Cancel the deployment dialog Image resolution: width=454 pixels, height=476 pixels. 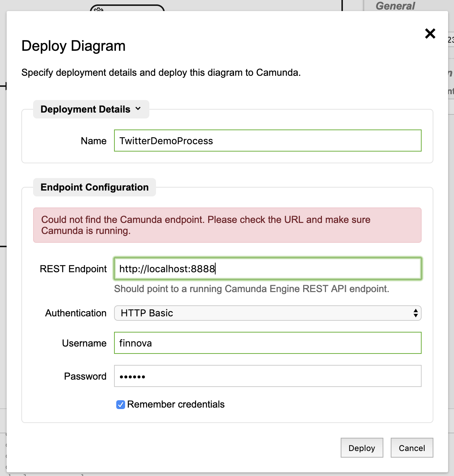412,448
